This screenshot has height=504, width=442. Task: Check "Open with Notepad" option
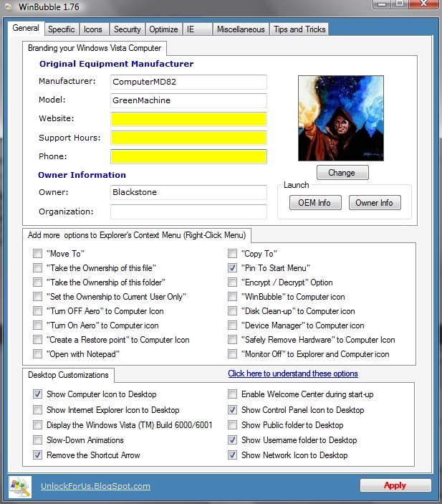[37, 354]
